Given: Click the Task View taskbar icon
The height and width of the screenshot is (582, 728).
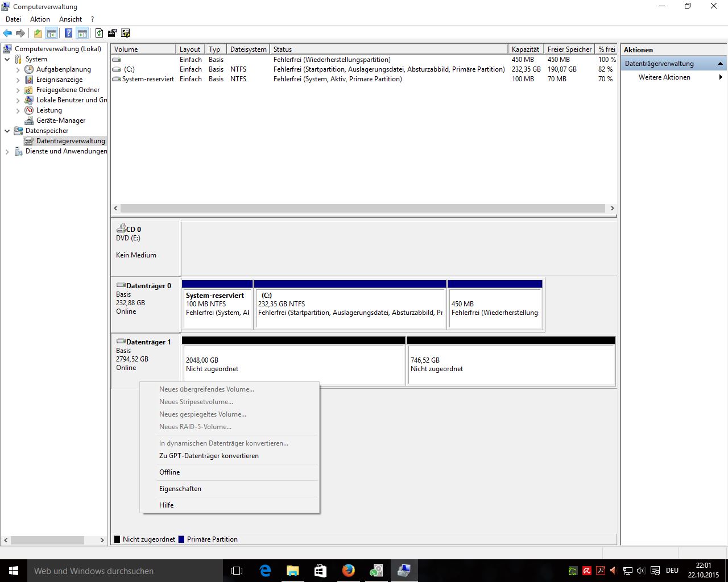Looking at the screenshot, I should [237, 571].
